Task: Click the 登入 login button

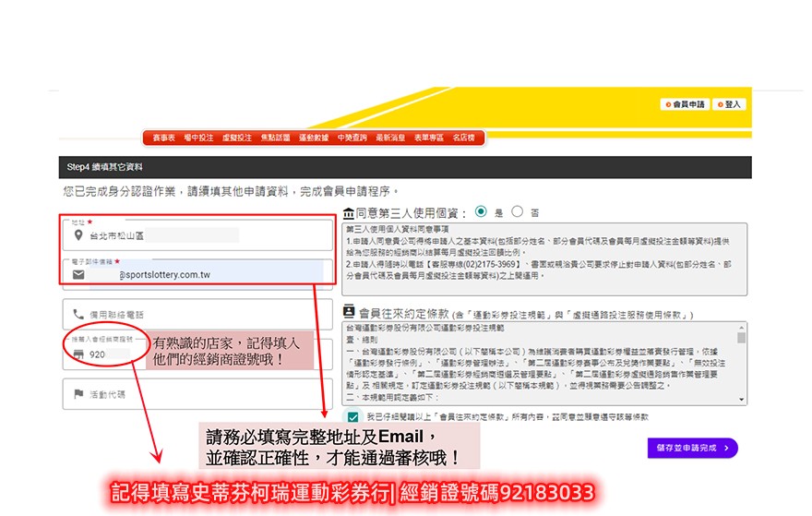Action: tap(729, 104)
